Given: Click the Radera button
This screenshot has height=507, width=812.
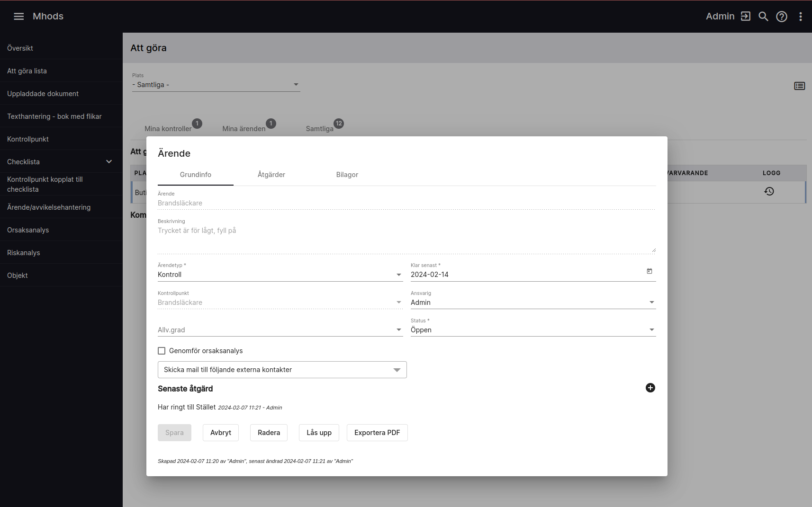Looking at the screenshot, I should tap(269, 433).
